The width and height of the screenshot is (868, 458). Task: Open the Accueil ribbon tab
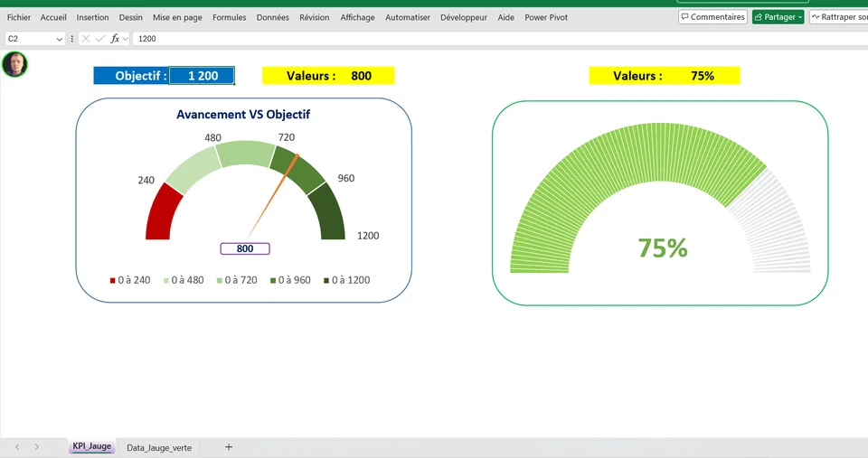click(53, 17)
